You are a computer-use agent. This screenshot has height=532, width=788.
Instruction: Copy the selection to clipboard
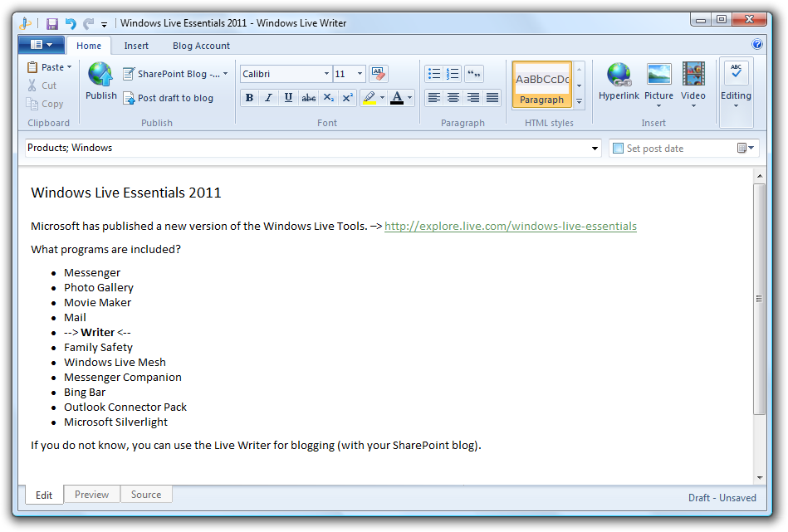coord(45,104)
